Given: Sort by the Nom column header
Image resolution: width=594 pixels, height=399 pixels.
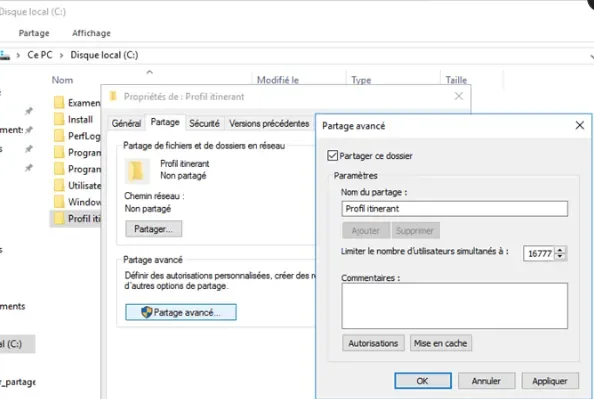Looking at the screenshot, I should 63,80.
